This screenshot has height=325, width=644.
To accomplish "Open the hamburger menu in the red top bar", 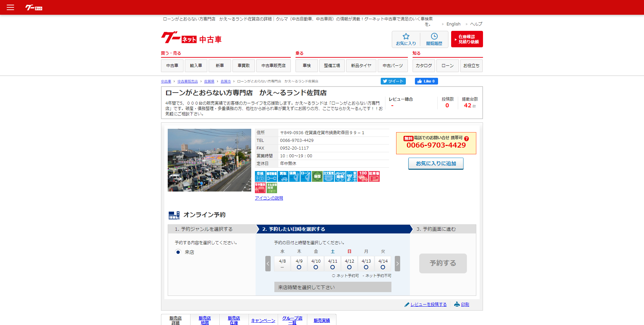I will (x=10, y=7).
